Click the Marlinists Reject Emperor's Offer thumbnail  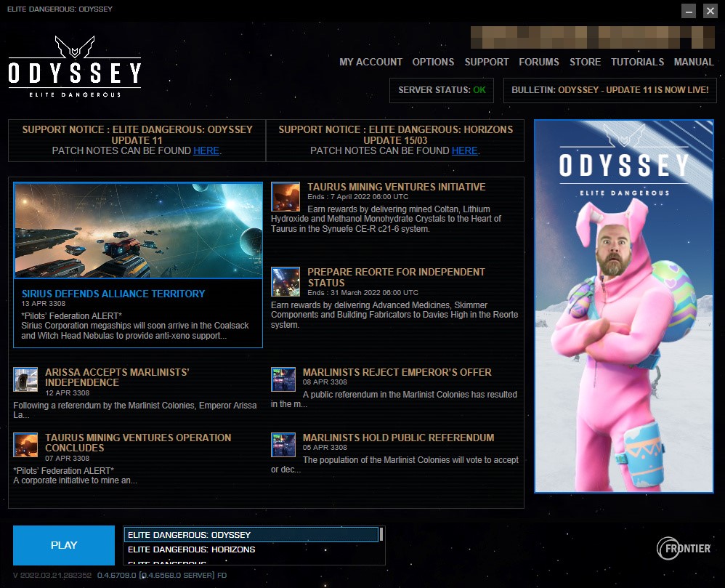283,379
